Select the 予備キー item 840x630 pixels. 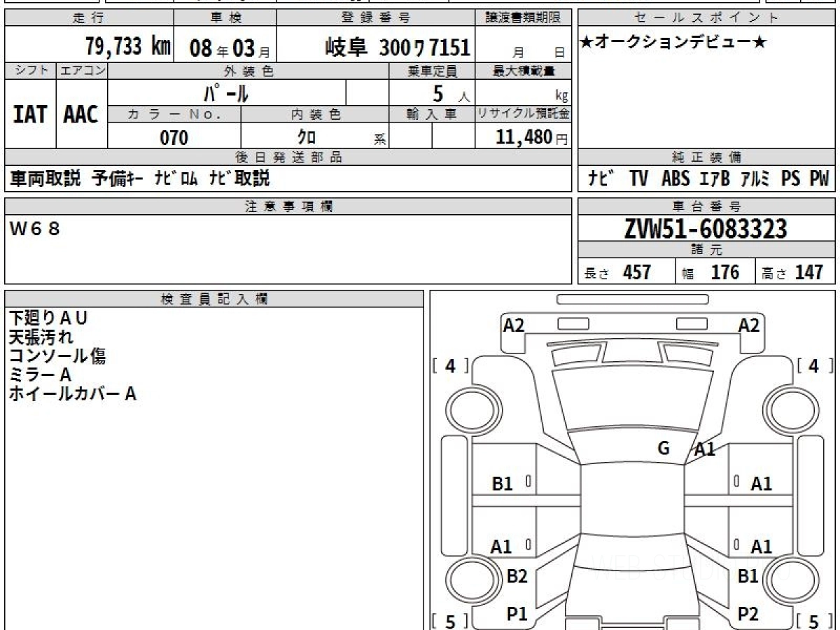pos(119,179)
